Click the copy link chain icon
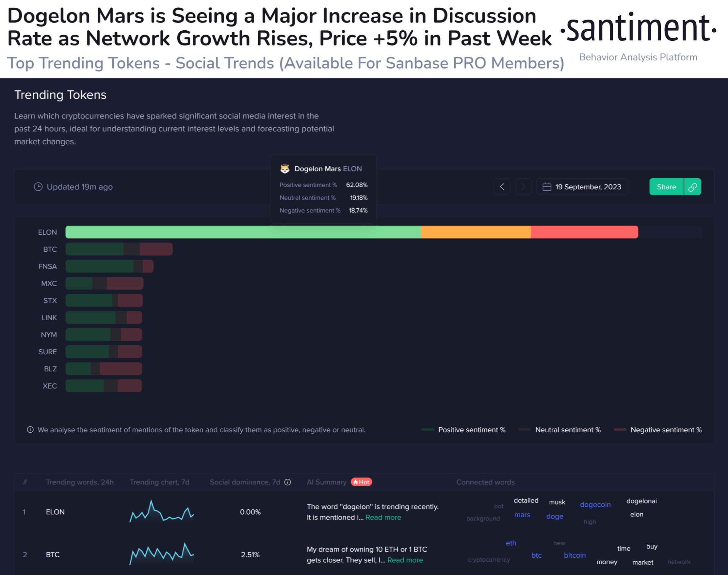The width and height of the screenshot is (728, 575). [x=693, y=187]
